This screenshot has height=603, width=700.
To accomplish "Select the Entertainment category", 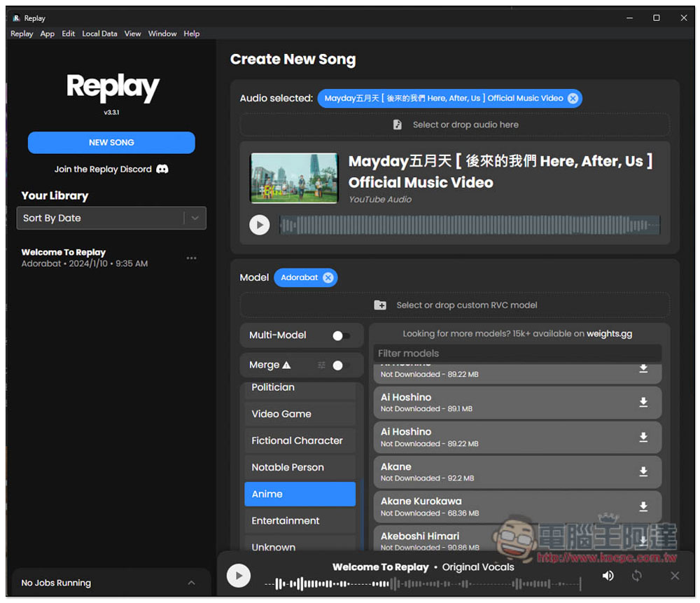I will (x=300, y=521).
